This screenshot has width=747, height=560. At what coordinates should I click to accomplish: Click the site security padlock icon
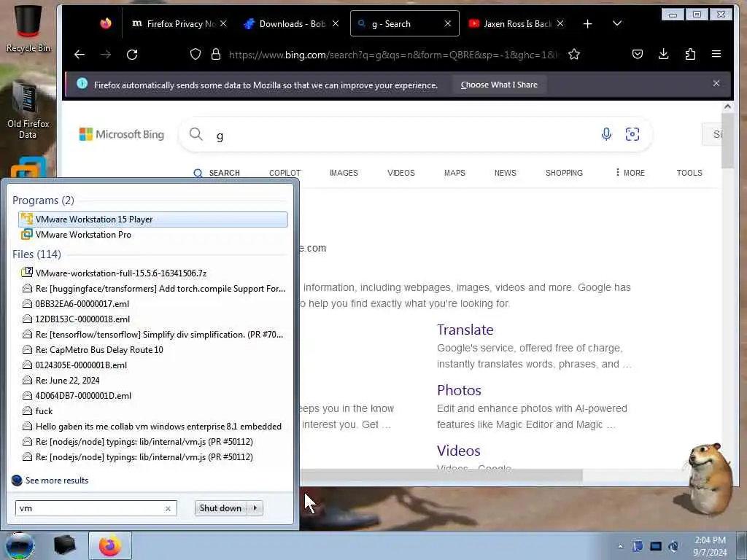click(216, 54)
